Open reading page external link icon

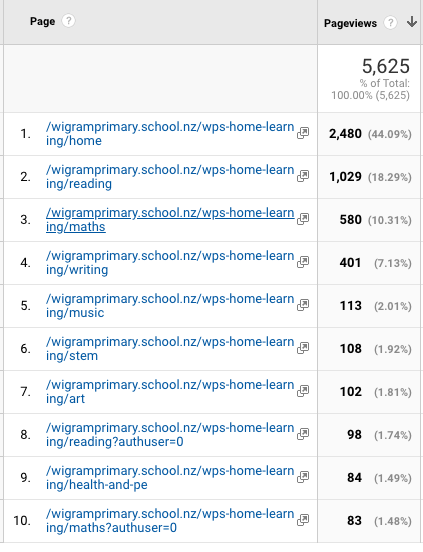pyautogui.click(x=303, y=176)
